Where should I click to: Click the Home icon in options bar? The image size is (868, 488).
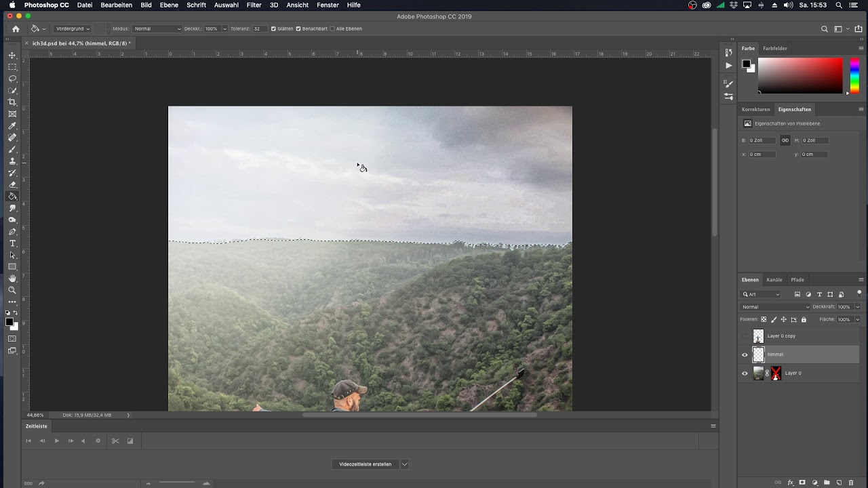pyautogui.click(x=16, y=29)
